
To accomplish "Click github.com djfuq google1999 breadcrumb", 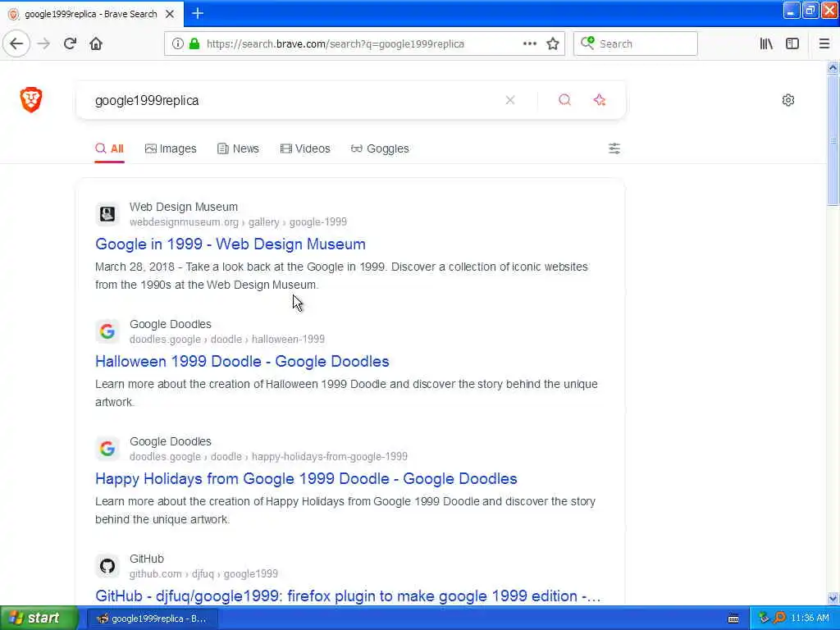I will point(203,574).
